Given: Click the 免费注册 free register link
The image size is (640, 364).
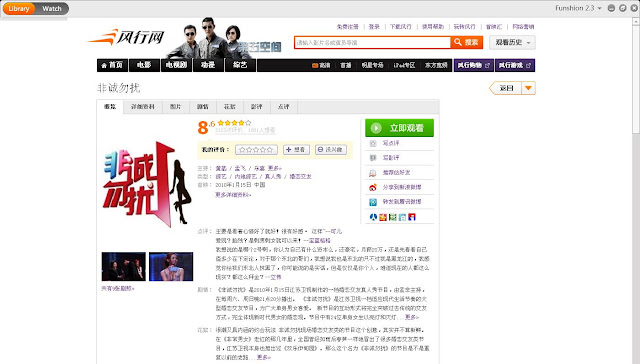Looking at the screenshot, I should (347, 27).
